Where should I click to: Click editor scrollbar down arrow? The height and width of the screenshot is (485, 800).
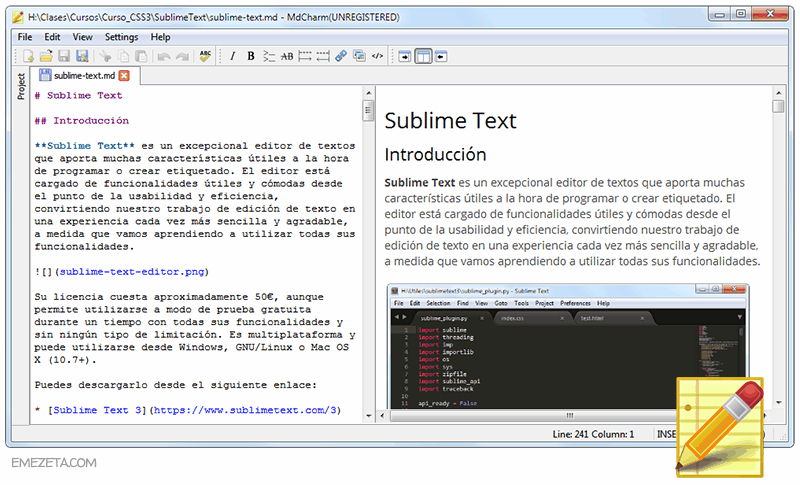pyautogui.click(x=368, y=416)
